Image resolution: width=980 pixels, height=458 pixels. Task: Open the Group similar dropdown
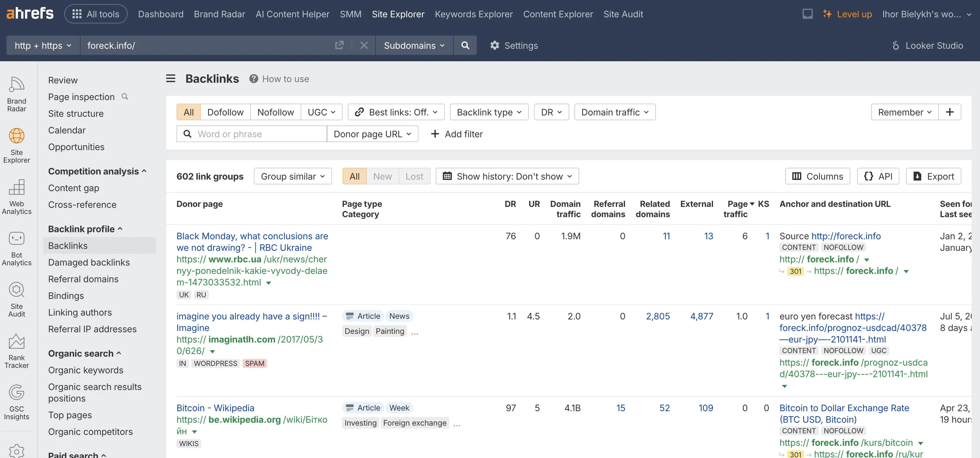coord(293,176)
